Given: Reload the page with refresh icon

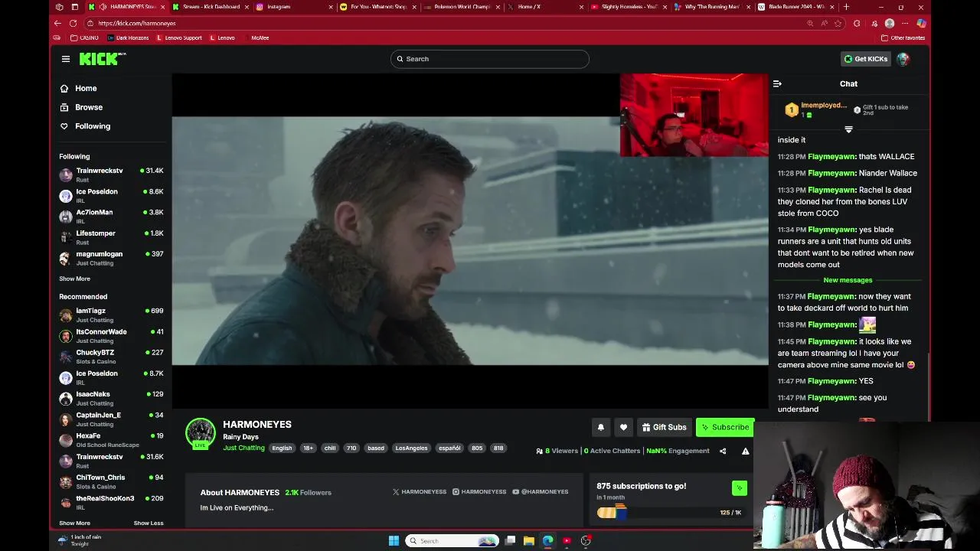Looking at the screenshot, I should pyautogui.click(x=73, y=23).
